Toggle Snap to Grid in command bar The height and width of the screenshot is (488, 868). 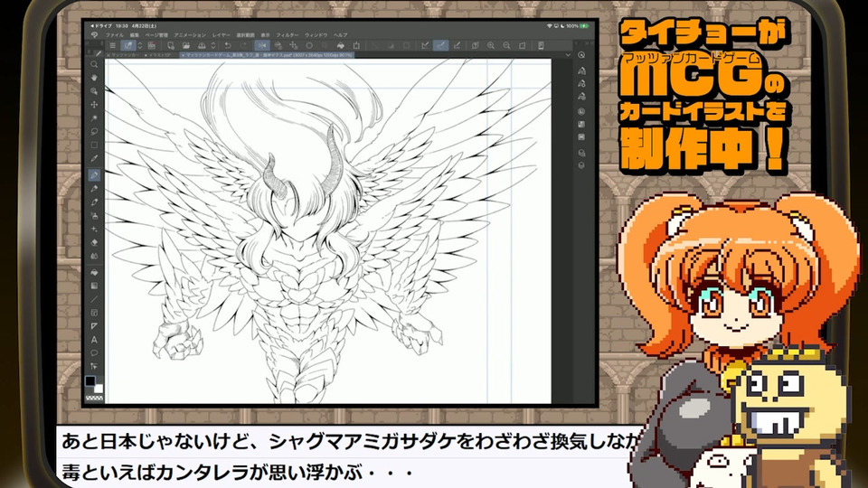(x=457, y=45)
